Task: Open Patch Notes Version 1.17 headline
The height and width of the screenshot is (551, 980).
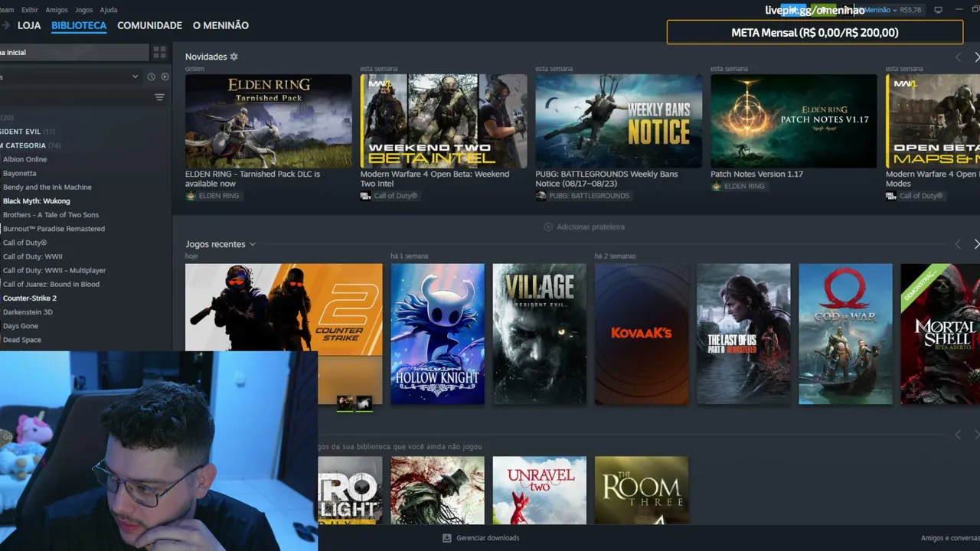Action: (x=756, y=174)
